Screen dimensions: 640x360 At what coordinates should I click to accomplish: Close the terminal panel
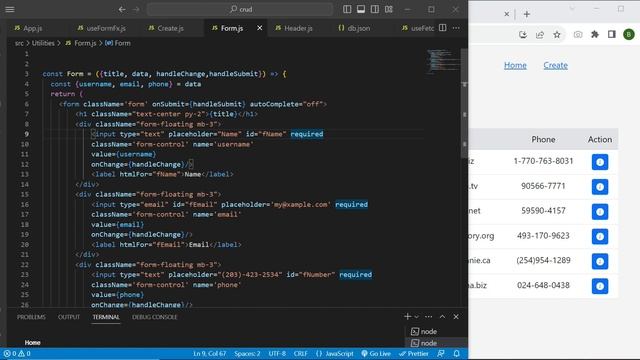click(456, 316)
